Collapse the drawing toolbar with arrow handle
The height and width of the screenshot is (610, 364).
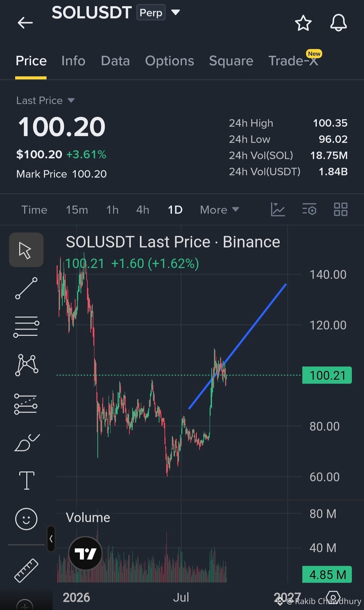click(x=51, y=539)
